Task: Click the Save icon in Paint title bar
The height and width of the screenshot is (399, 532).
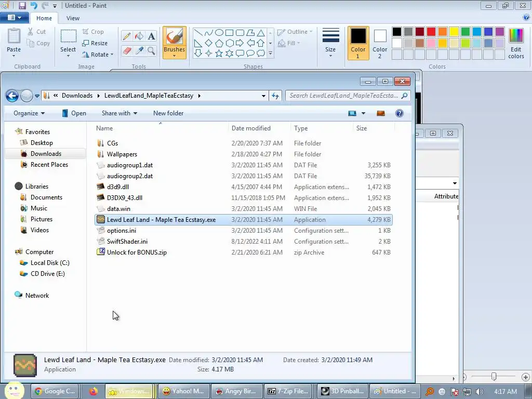Action: pos(22,5)
